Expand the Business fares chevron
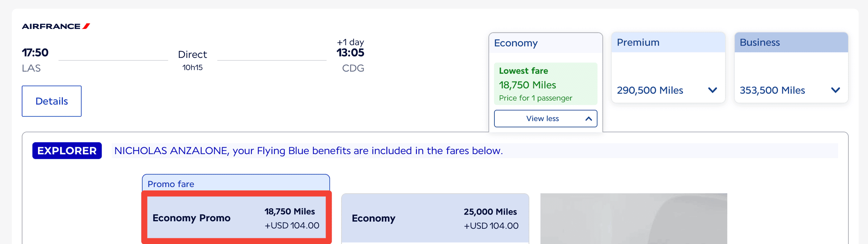The height and width of the screenshot is (244, 868). click(x=835, y=90)
